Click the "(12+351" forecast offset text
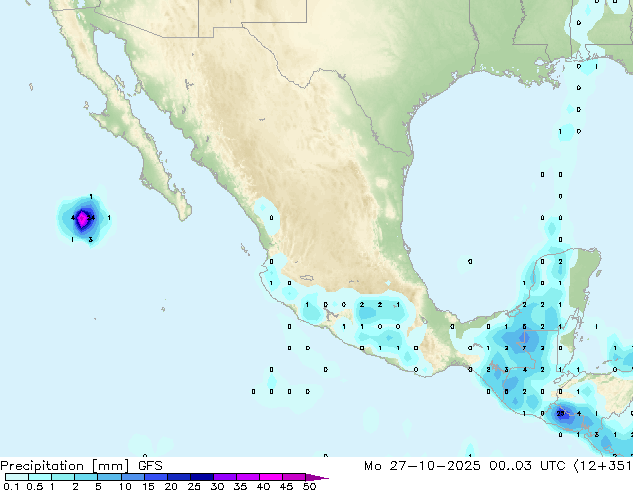This screenshot has height=490, width=634. 603,466
